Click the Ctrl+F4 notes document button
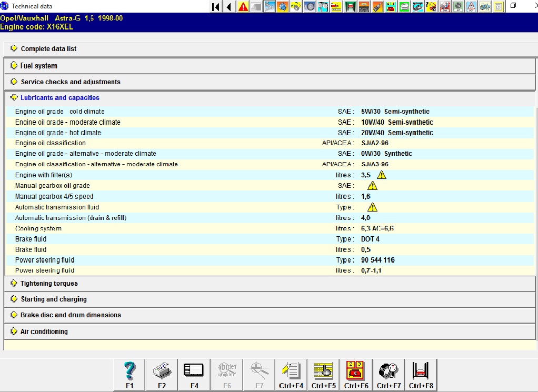 [291, 375]
